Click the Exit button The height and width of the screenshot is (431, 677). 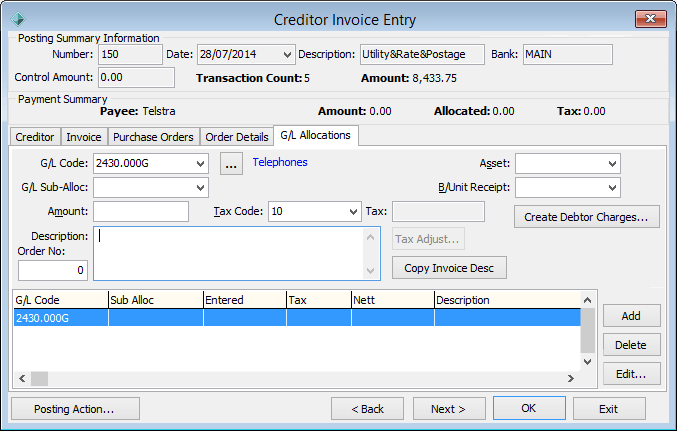[x=609, y=409]
